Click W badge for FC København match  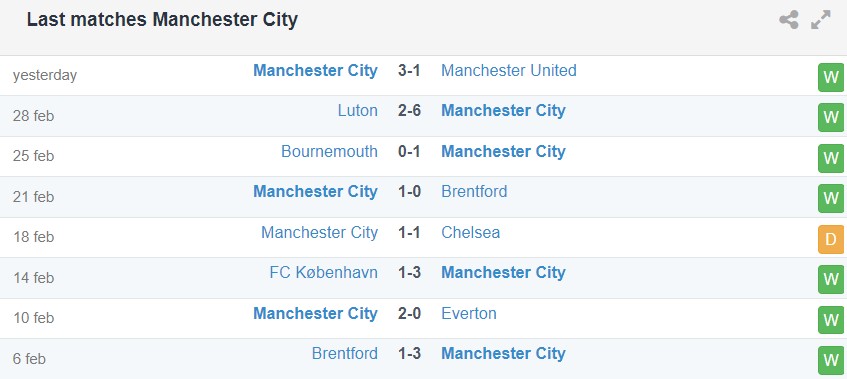pos(830,280)
